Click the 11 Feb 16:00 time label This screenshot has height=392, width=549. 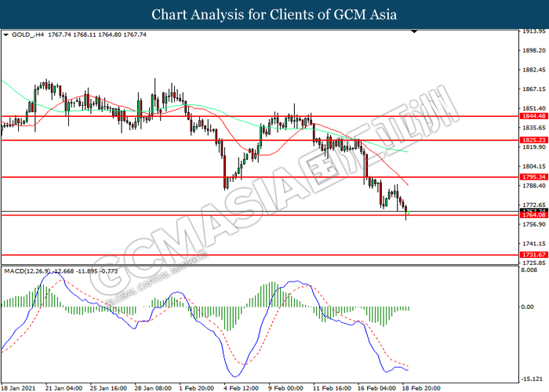332,388
